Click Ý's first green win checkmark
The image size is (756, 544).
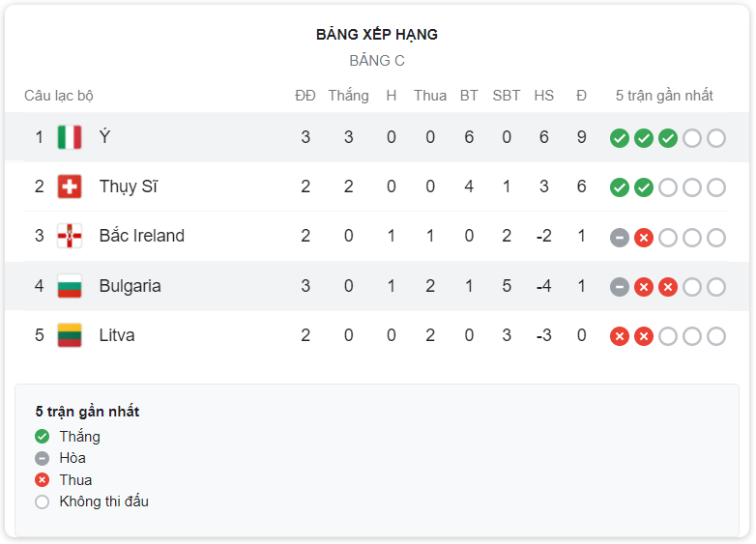(x=620, y=138)
